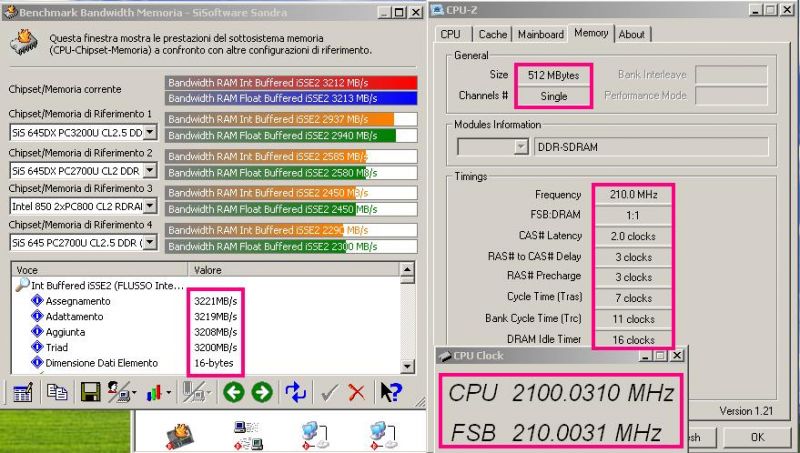Click the FSB 210.0031 MHz readout

(x=557, y=433)
